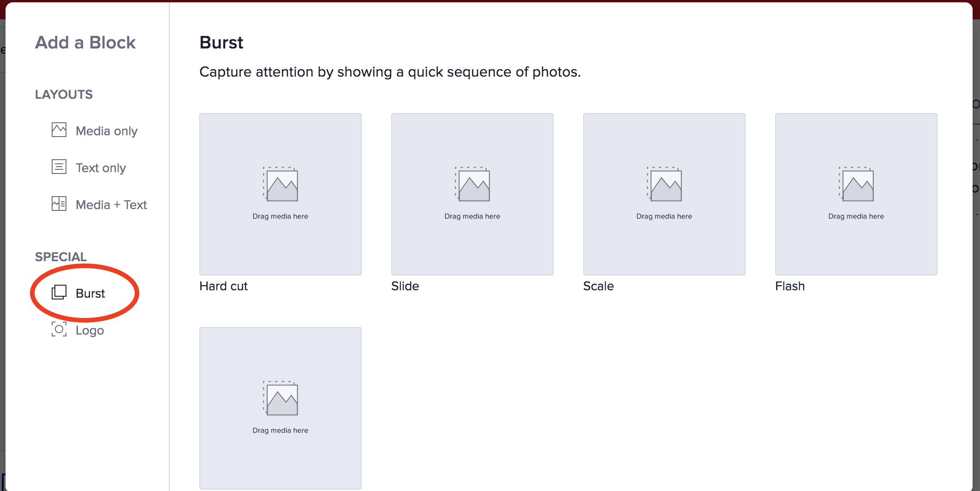Image resolution: width=980 pixels, height=491 pixels.
Task: Click the Logo target icon
Action: (59, 329)
